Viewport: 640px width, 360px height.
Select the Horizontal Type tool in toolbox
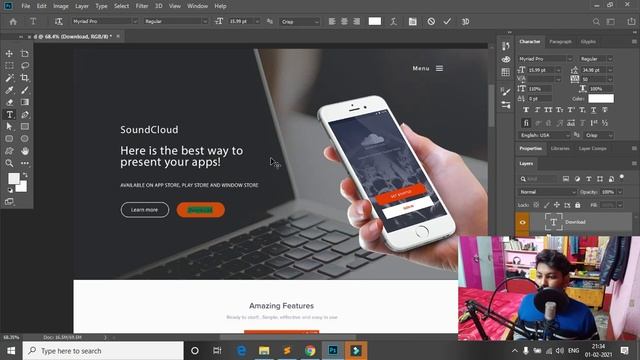pos(9,115)
